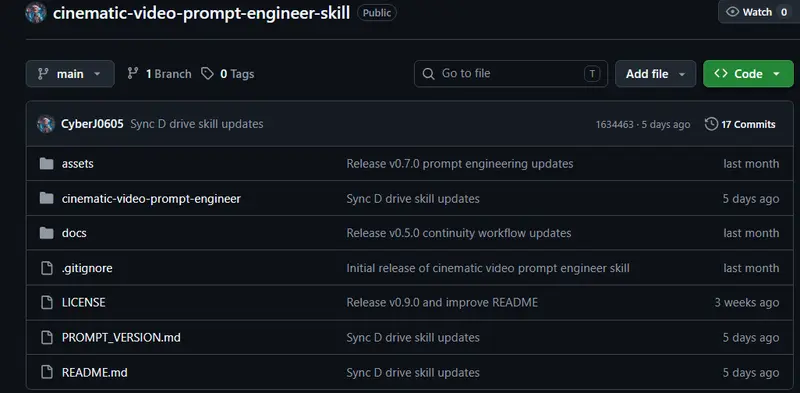Open the README.md row commit message

point(413,373)
